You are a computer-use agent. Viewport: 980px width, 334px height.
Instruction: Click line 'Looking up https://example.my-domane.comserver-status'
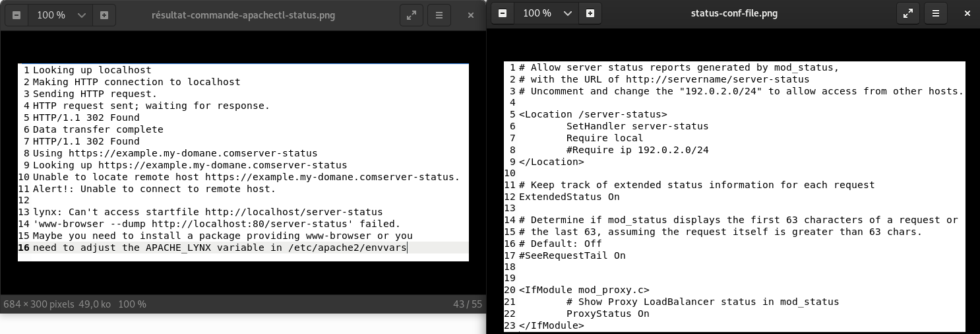click(190, 165)
